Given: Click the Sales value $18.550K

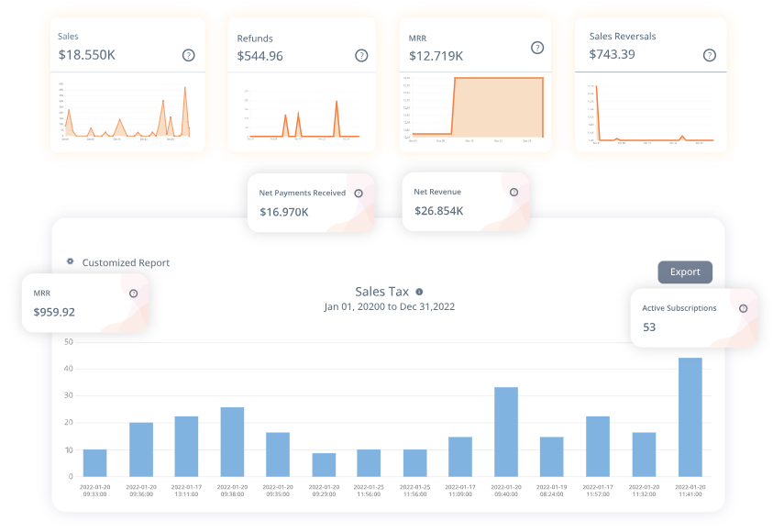Looking at the screenshot, I should pyautogui.click(x=87, y=55).
